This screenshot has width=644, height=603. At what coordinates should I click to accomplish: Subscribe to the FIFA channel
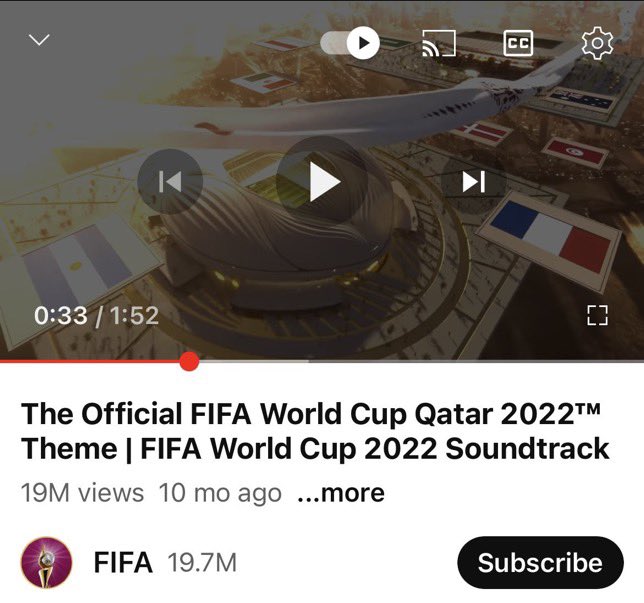(540, 562)
